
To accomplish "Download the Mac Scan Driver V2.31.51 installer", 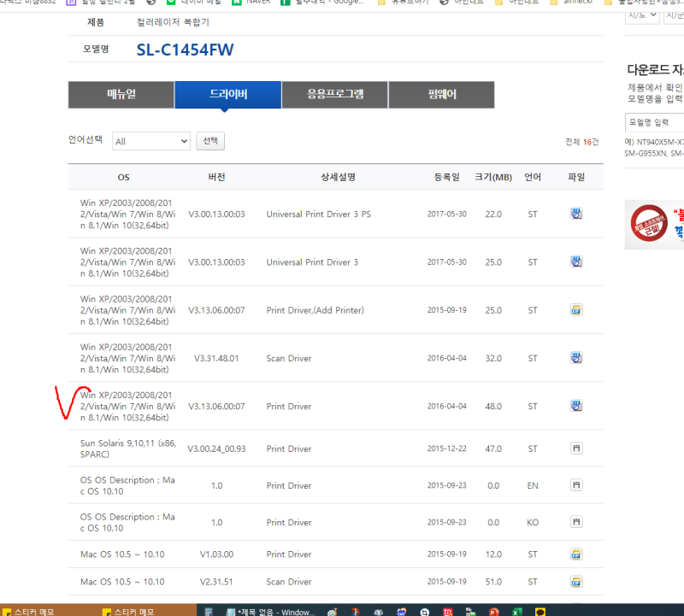I will [x=576, y=581].
